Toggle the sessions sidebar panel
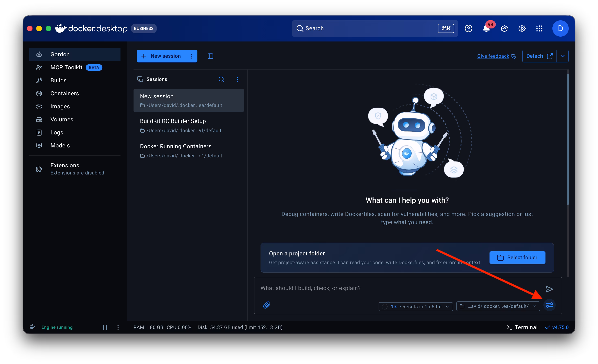The width and height of the screenshot is (598, 364). (x=210, y=56)
